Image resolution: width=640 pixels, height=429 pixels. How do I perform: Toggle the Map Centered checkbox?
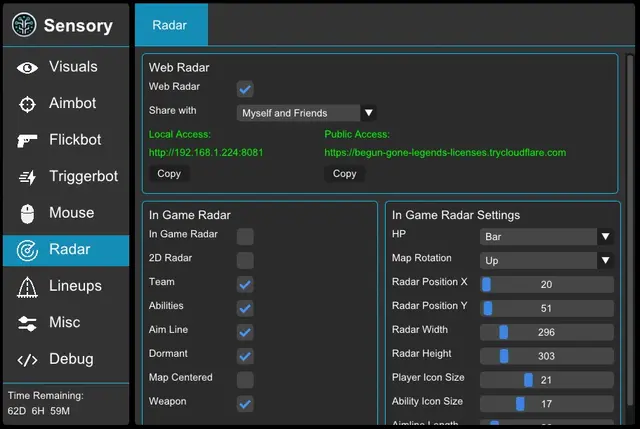click(x=245, y=380)
